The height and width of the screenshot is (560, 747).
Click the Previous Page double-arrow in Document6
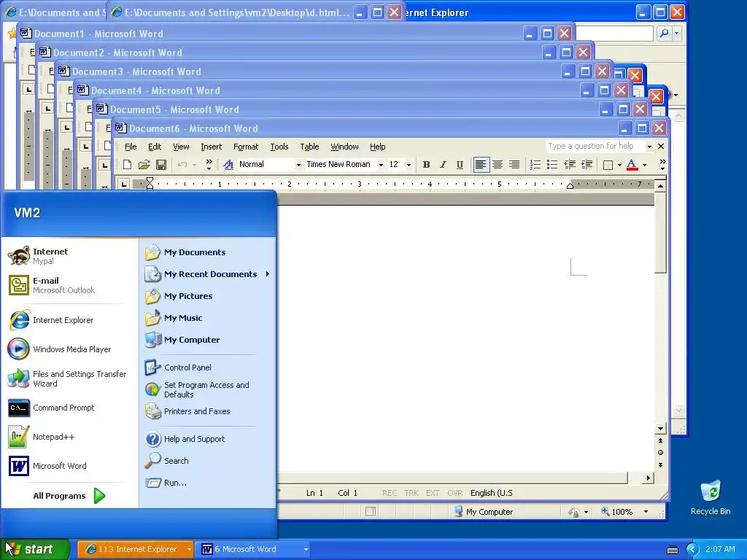click(660, 440)
